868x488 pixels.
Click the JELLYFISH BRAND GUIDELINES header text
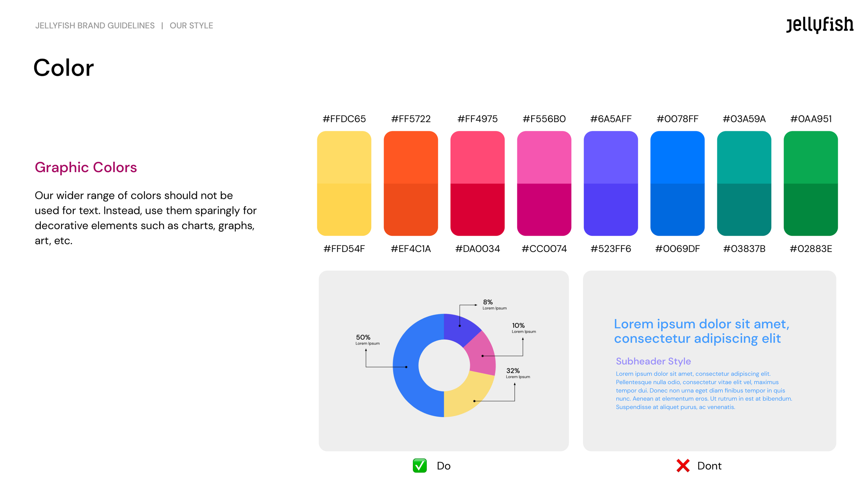[95, 26]
